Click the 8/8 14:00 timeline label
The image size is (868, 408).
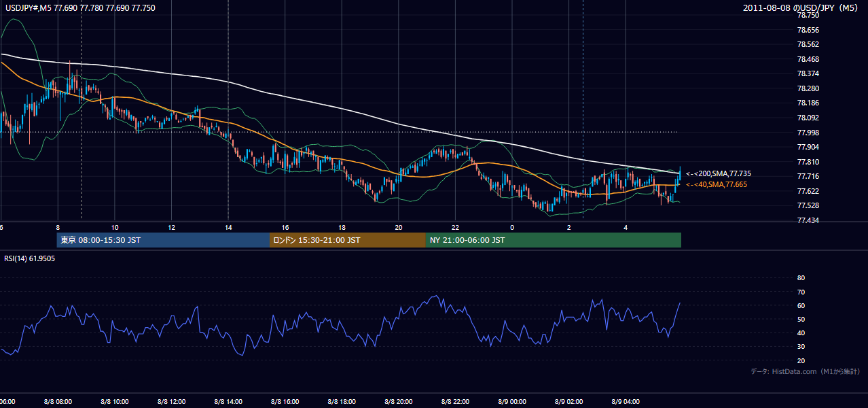(x=228, y=401)
